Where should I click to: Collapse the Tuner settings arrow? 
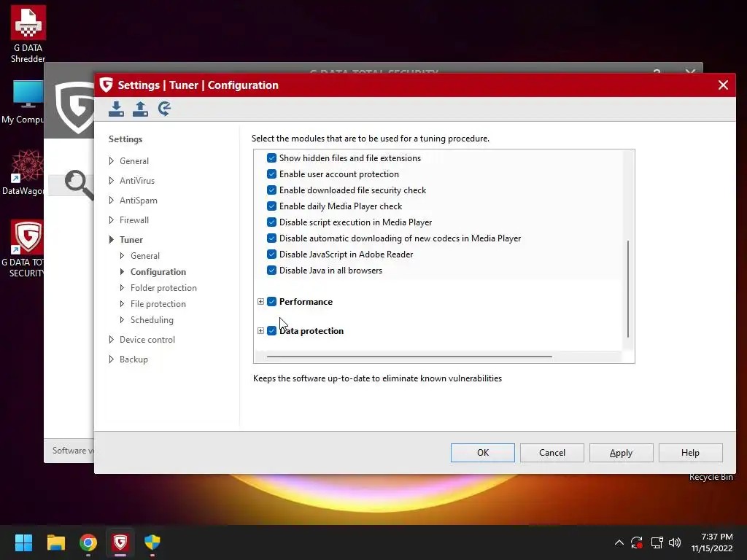111,239
